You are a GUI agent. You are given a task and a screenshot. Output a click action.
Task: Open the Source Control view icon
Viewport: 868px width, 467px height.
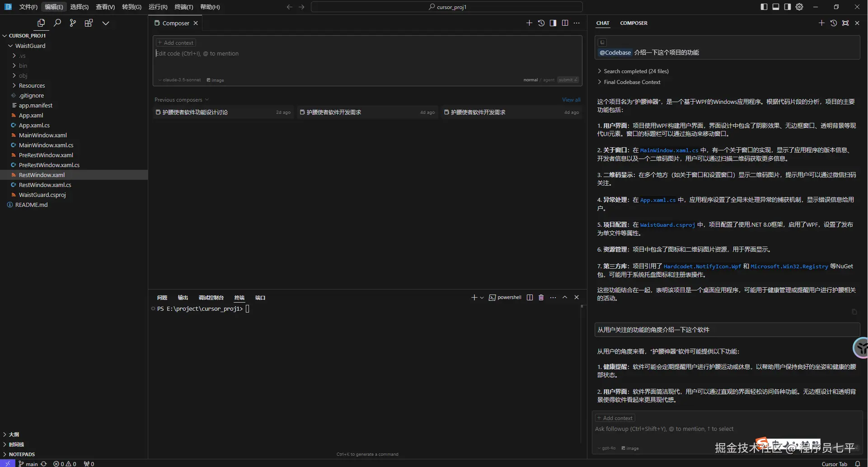73,23
